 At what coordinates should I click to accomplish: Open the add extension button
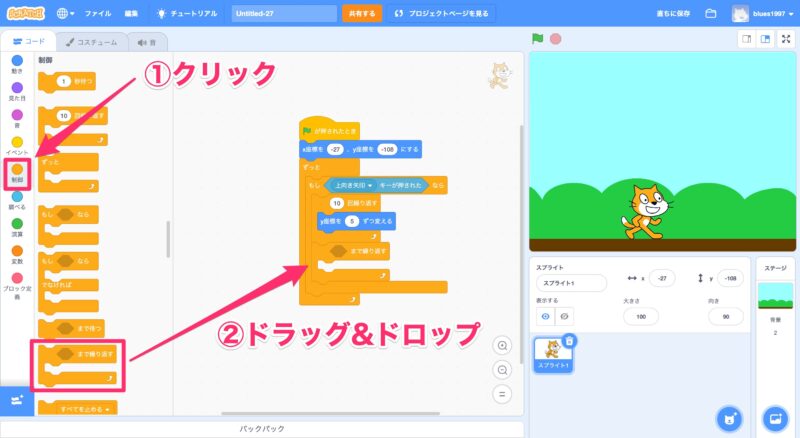[17, 400]
